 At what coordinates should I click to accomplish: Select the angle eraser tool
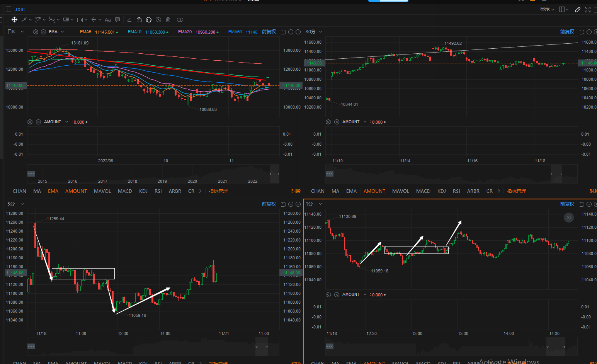[129, 20]
